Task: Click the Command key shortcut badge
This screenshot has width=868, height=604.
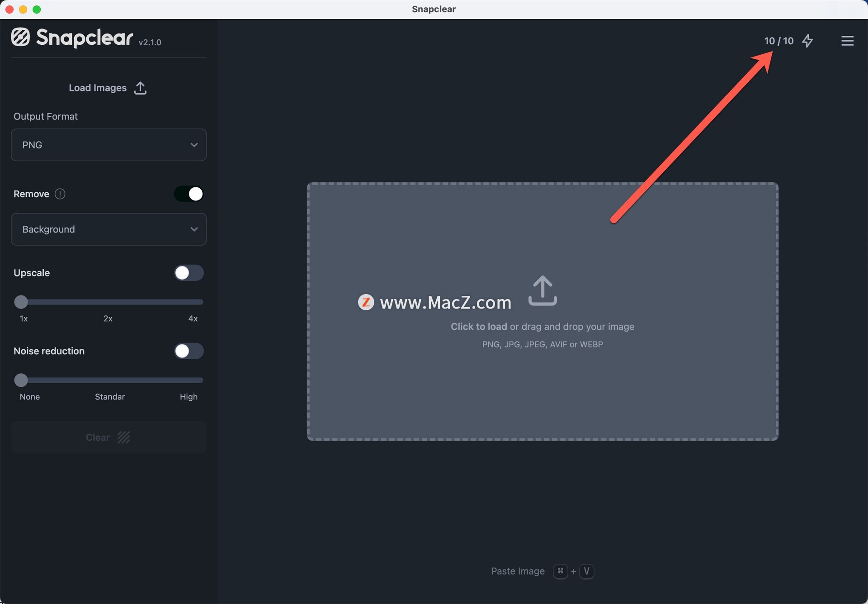Action: [561, 571]
